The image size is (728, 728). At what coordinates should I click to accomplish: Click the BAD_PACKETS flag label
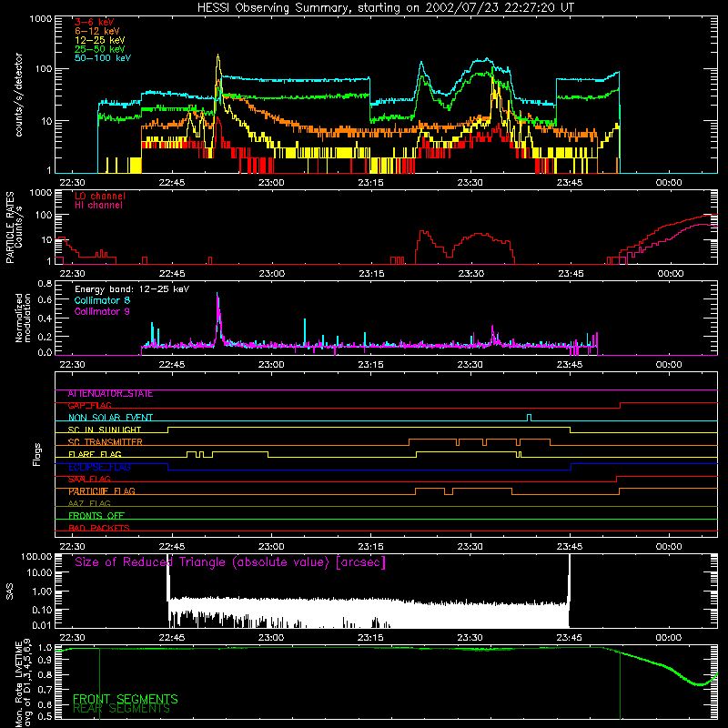(x=99, y=528)
